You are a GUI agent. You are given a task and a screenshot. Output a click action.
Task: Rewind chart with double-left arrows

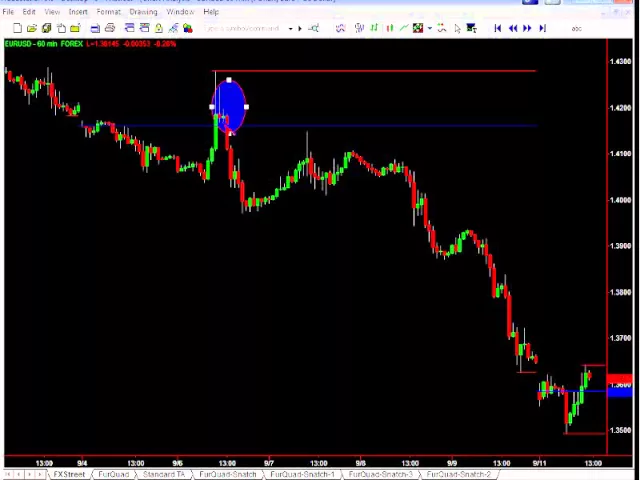(513, 28)
